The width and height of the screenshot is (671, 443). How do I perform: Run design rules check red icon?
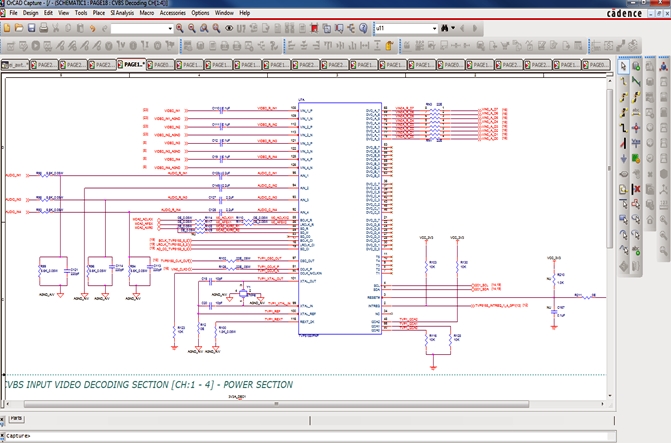click(x=315, y=28)
